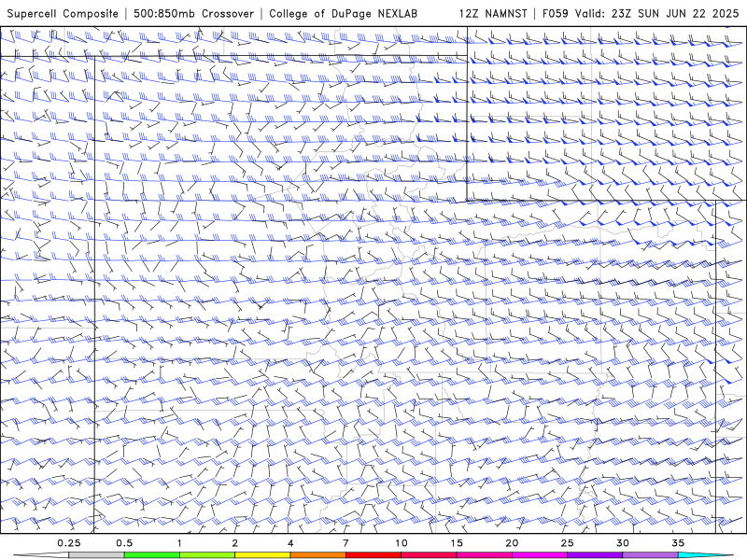Click the legend value '4'
This screenshot has width=747, height=560.
(x=290, y=543)
